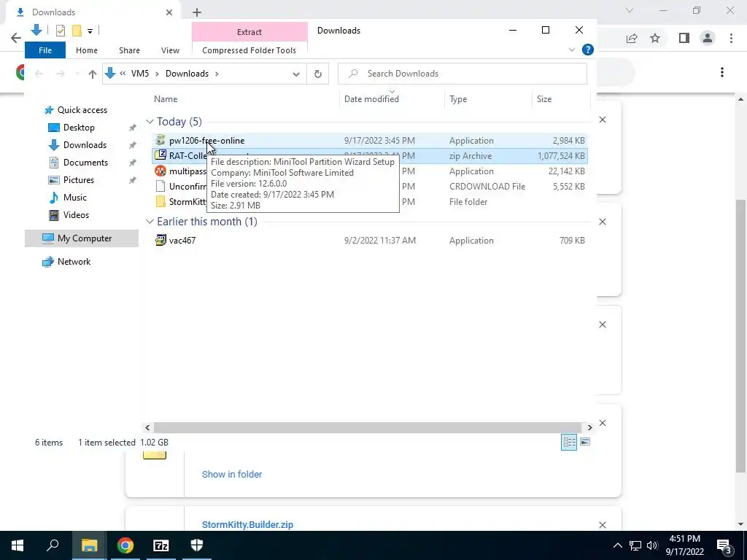Click the Properties quick access toolbar icon
This screenshot has height=560, width=747.
tap(61, 31)
